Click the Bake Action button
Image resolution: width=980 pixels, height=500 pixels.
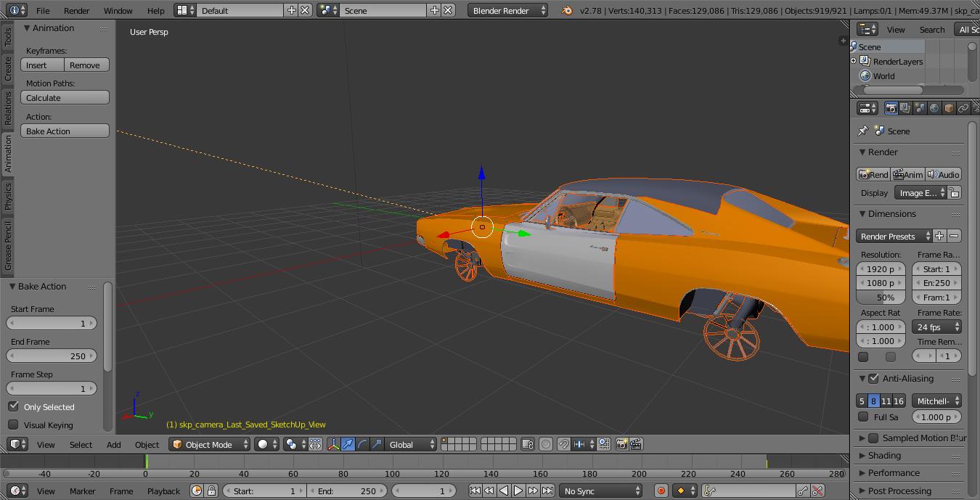coord(65,131)
